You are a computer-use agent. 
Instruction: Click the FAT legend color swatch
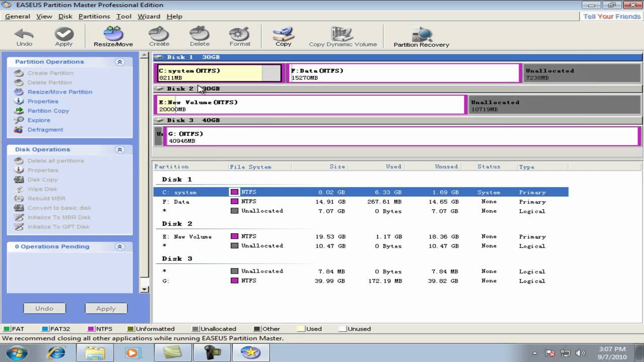pos(7,329)
